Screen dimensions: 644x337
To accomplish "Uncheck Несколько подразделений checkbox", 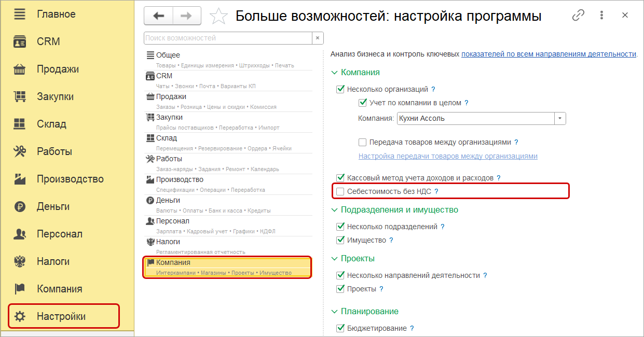I will (340, 227).
